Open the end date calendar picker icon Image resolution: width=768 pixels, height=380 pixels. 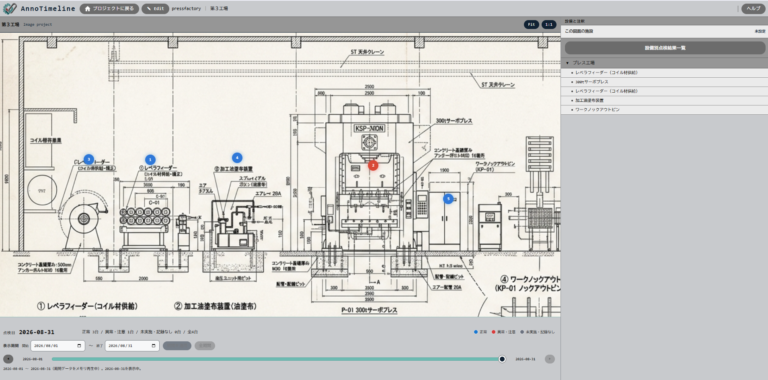(154, 346)
